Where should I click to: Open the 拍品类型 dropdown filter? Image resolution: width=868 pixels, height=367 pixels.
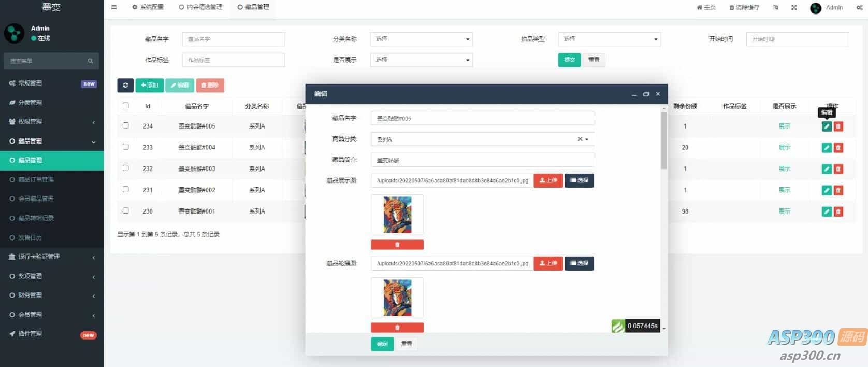pyautogui.click(x=609, y=39)
